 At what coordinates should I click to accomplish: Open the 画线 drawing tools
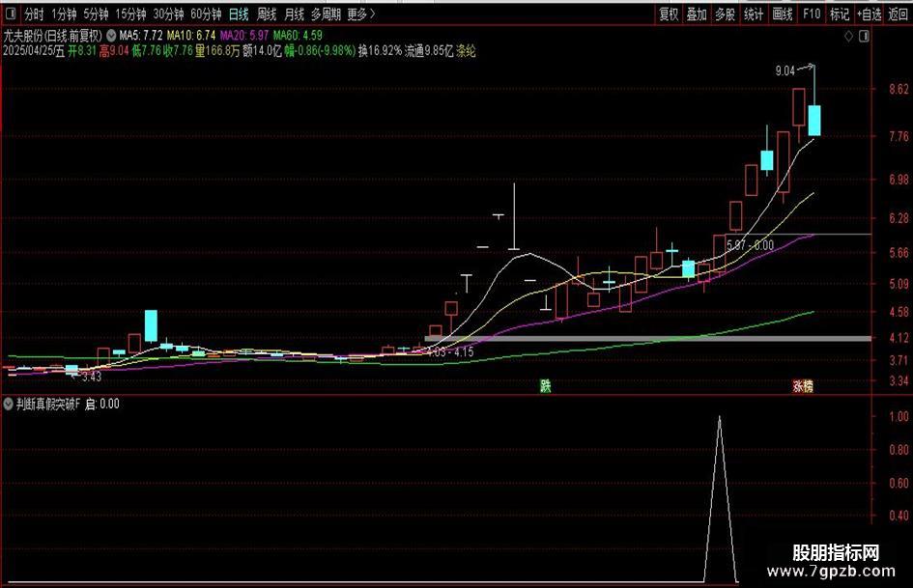[x=782, y=14]
